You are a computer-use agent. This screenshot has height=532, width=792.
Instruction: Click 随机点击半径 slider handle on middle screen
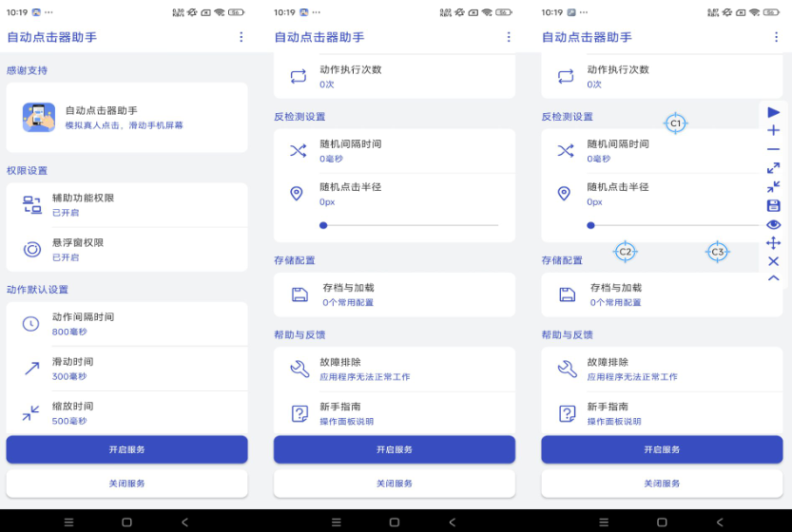(324, 225)
